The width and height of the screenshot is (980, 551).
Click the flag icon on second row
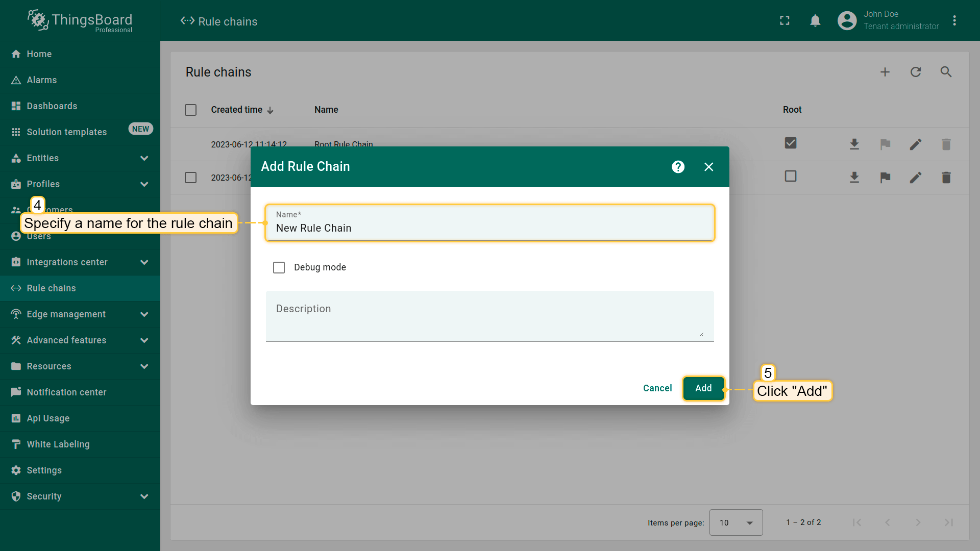[x=885, y=178]
